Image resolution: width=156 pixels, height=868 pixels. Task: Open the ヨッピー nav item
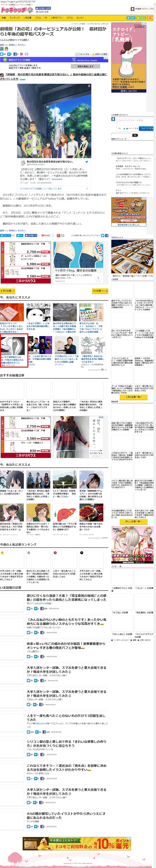(80, 18)
